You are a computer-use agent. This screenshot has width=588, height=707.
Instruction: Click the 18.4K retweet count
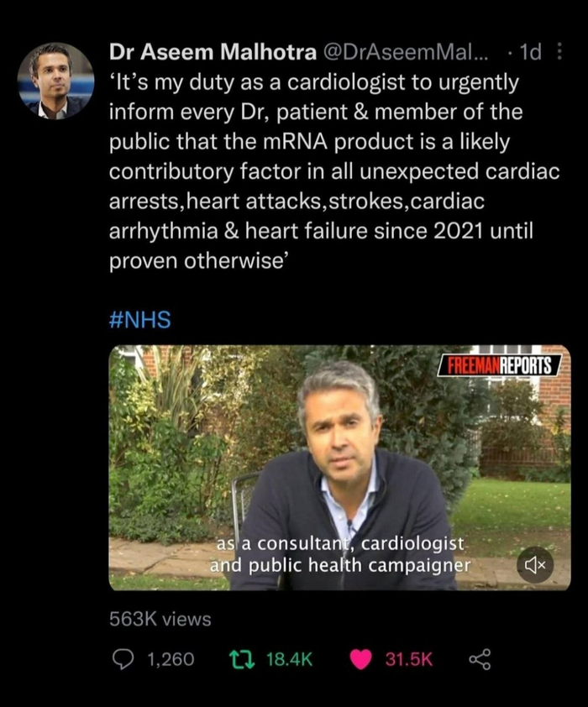click(289, 660)
